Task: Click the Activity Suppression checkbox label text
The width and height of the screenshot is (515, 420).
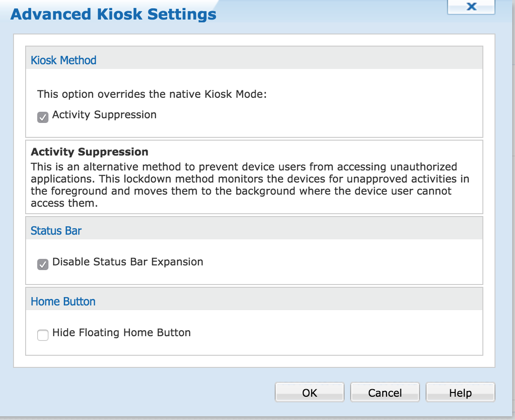Action: (104, 115)
